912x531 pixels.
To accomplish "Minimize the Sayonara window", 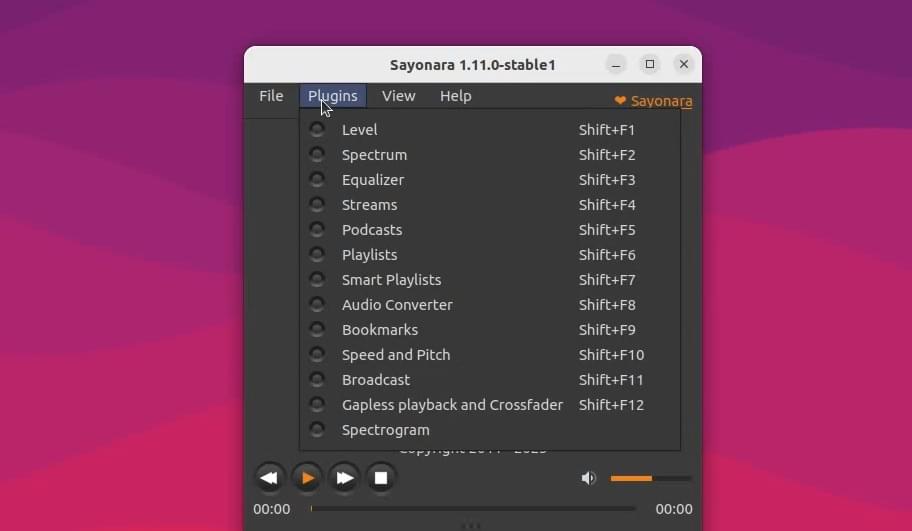I will 616,64.
